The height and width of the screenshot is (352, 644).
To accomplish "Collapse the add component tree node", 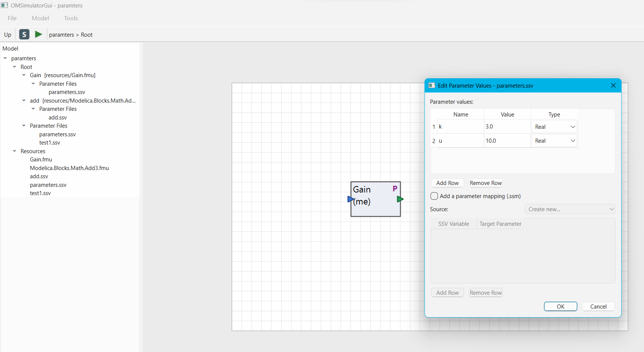I will pyautogui.click(x=24, y=100).
